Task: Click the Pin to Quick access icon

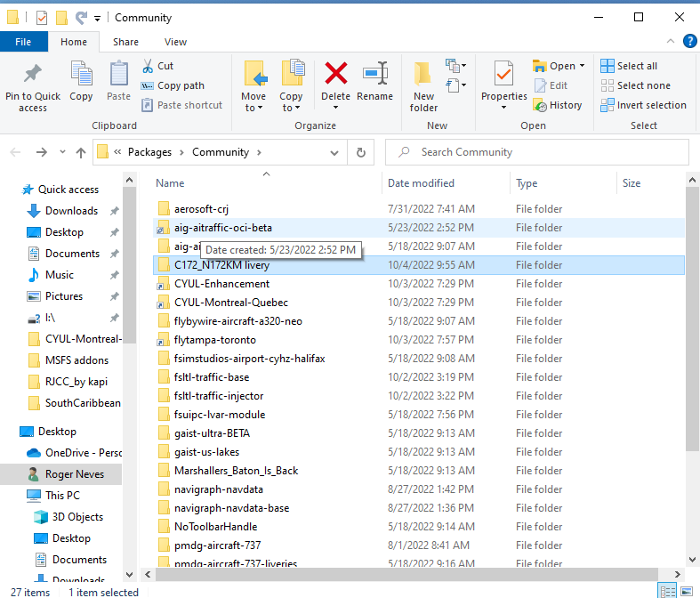Action: [x=33, y=76]
